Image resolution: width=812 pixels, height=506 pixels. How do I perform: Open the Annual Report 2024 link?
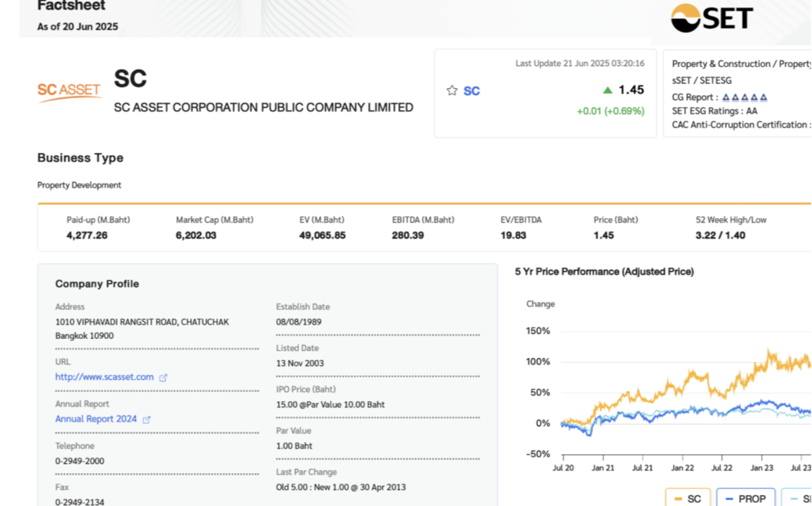point(96,419)
